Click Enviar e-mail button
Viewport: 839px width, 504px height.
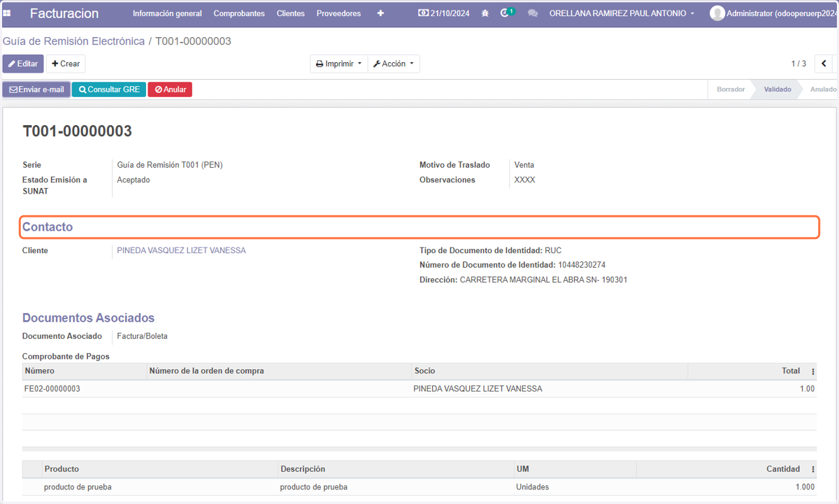36,89
